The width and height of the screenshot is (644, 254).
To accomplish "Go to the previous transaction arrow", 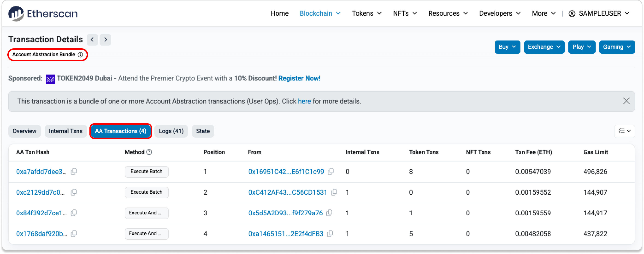I will tap(92, 39).
